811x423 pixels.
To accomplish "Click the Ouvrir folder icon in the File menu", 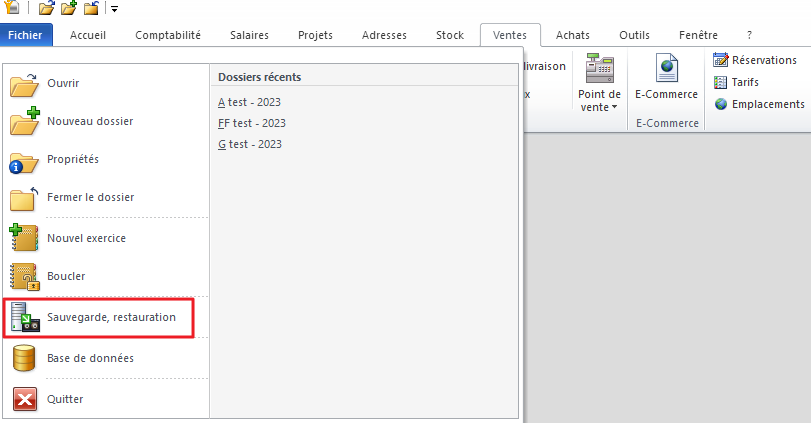I will 24,83.
